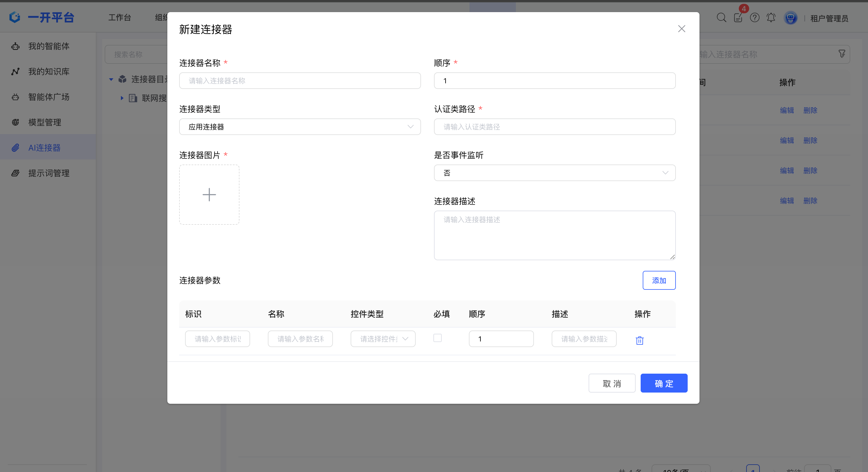
Task: Click the 取消 button
Action: click(x=612, y=383)
